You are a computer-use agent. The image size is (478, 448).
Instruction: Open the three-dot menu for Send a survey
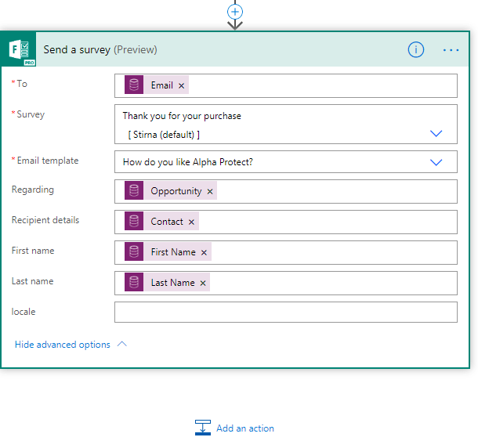coord(451,49)
